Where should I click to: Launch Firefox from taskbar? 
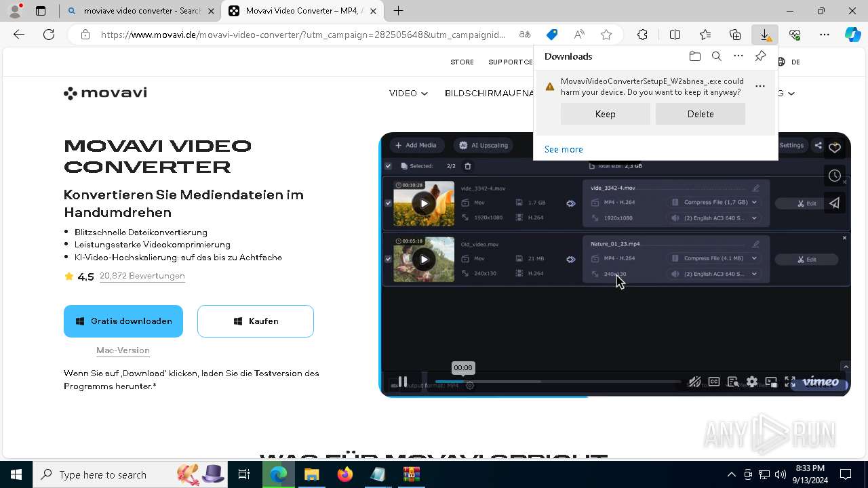click(344, 474)
